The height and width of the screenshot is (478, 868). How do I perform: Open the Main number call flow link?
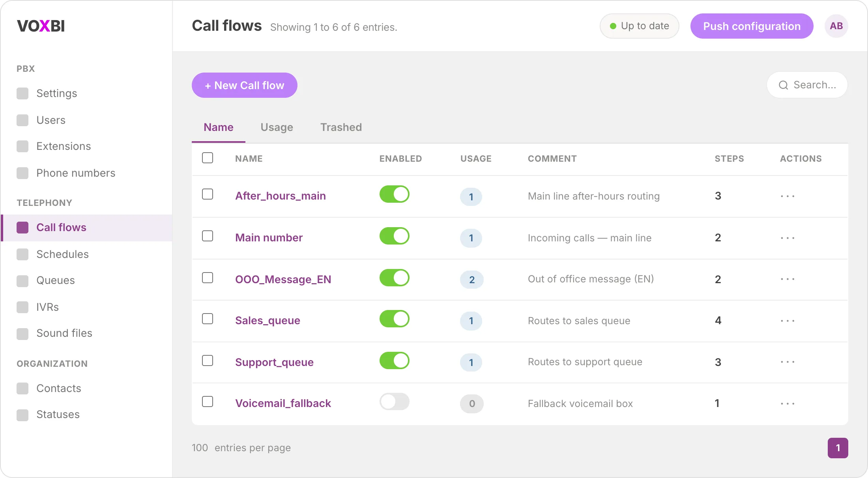point(269,238)
